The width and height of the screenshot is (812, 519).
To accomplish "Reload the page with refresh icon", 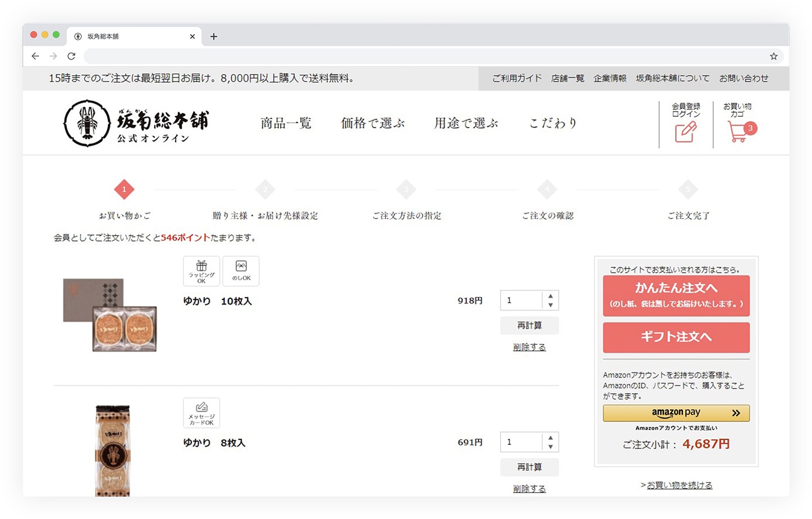I will coord(71,56).
